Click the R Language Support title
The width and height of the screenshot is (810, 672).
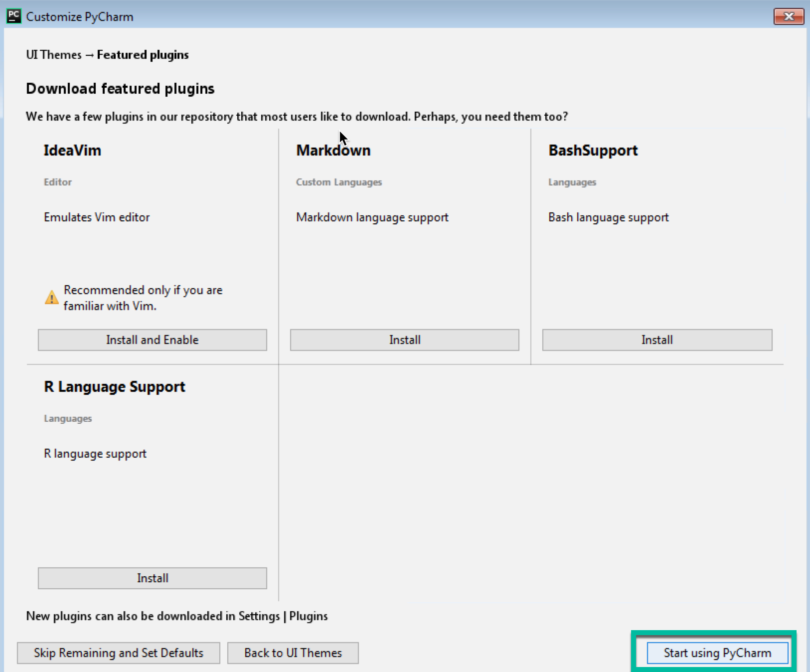pos(115,387)
